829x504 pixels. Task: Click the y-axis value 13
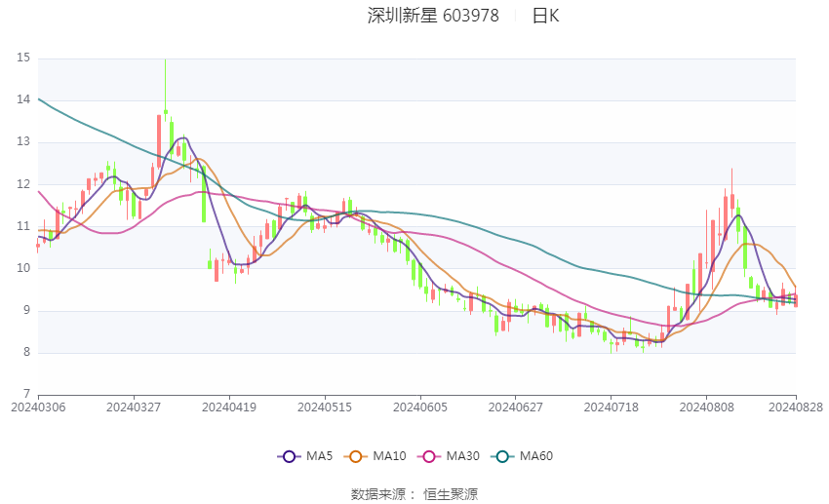(23, 141)
